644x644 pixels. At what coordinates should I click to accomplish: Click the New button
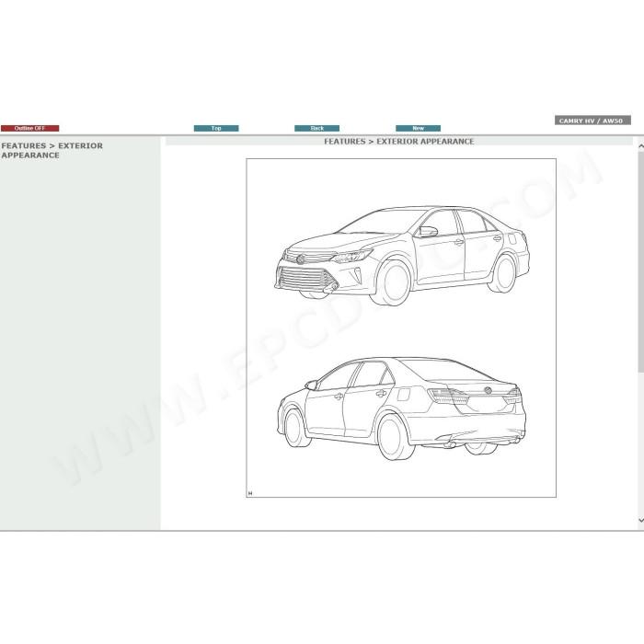pyautogui.click(x=418, y=128)
